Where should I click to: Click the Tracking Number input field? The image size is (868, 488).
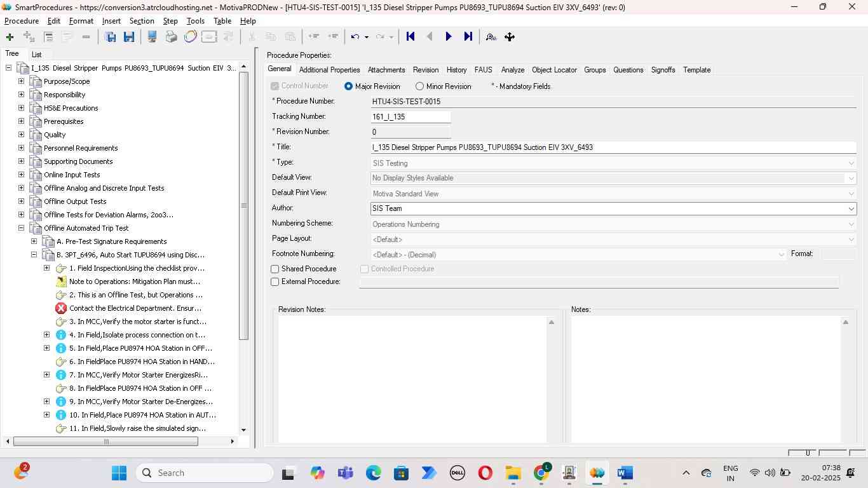tap(410, 117)
